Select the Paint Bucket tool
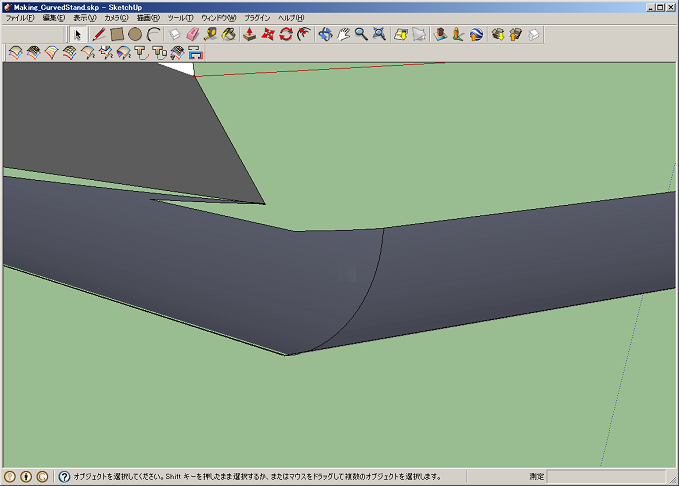679x486 pixels. (x=228, y=34)
